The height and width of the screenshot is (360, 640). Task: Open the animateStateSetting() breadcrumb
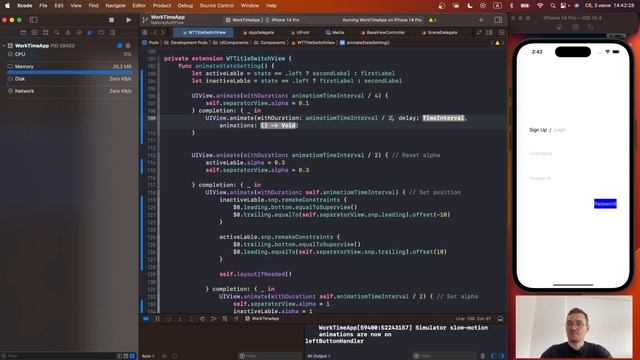click(x=365, y=43)
